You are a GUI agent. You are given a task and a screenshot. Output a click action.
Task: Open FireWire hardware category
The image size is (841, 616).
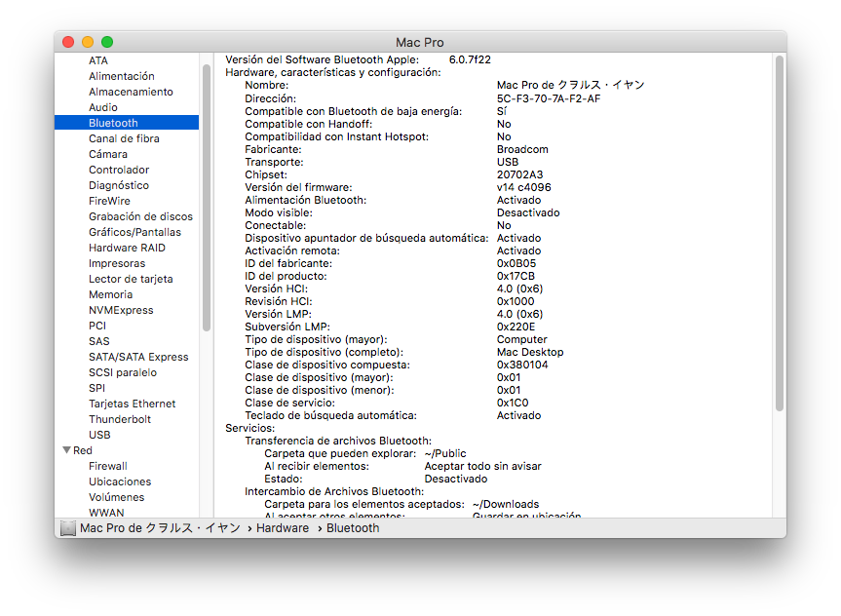click(109, 201)
